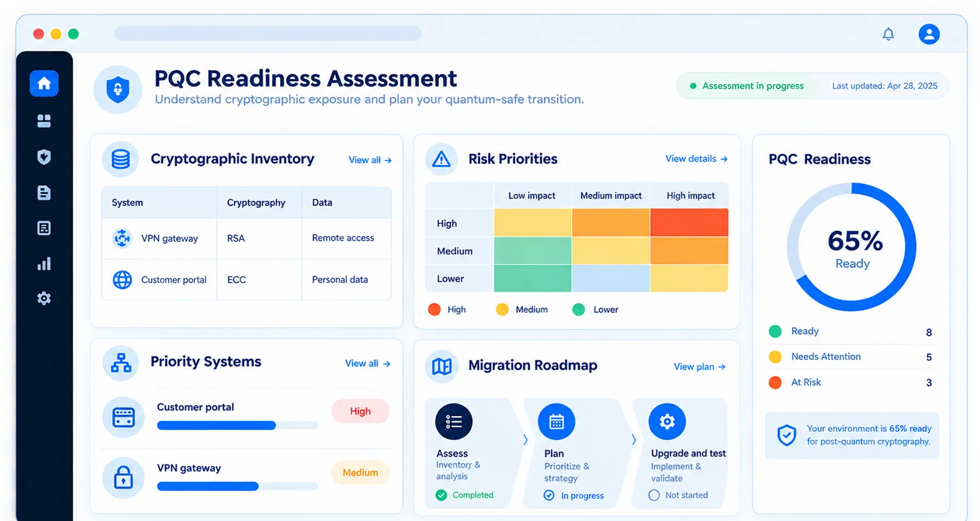This screenshot has width=980, height=521.
Task: Click the Plan step calendar icon
Action: coord(556,422)
